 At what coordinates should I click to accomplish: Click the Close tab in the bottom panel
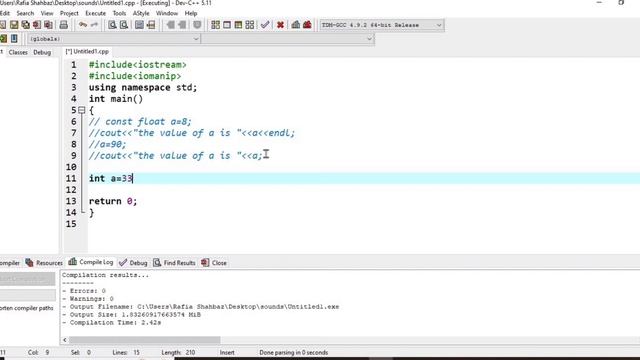click(x=214, y=263)
